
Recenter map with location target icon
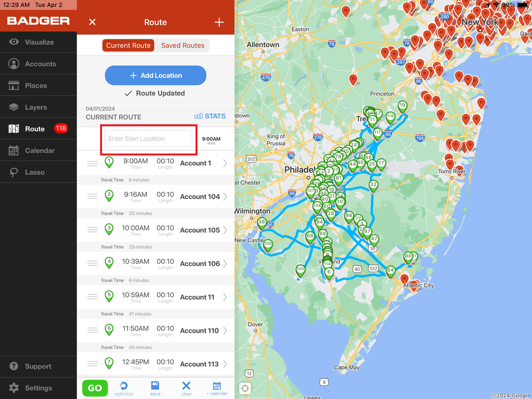245,388
